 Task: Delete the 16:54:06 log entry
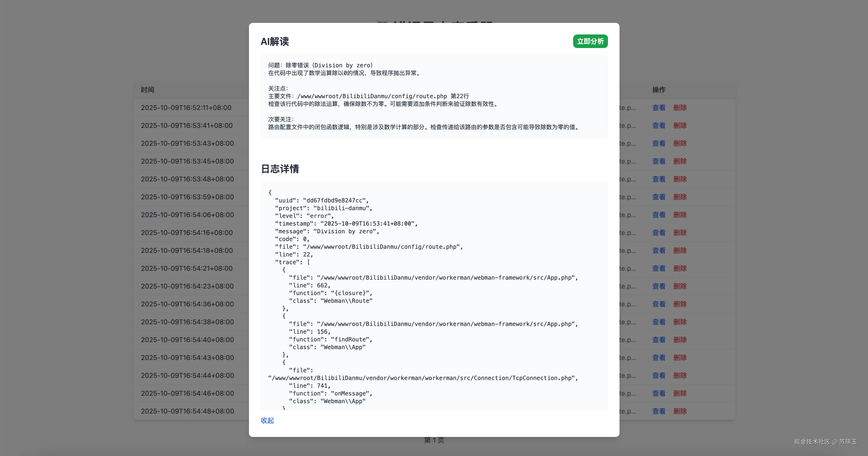pyautogui.click(x=680, y=215)
